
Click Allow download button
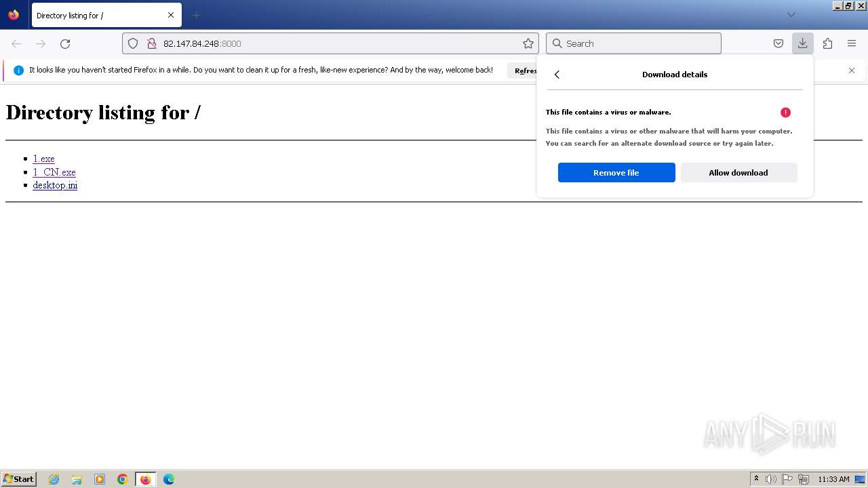click(738, 173)
